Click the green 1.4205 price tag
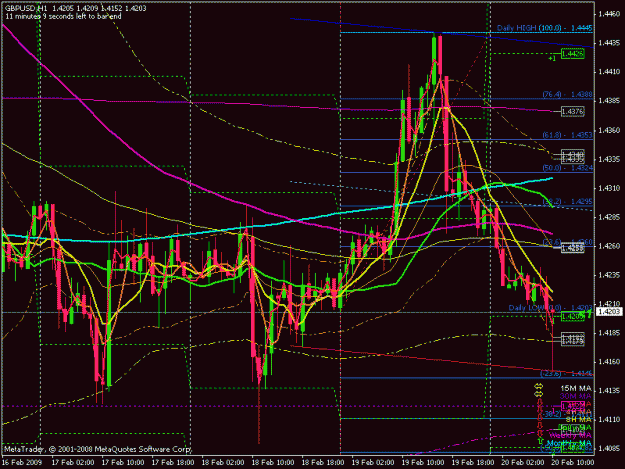 pos(572,316)
